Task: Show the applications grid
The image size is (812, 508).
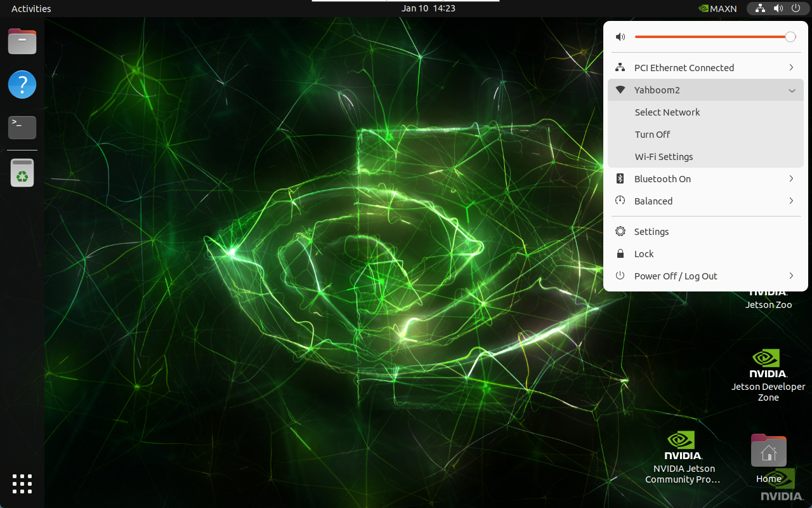Action: point(22,484)
